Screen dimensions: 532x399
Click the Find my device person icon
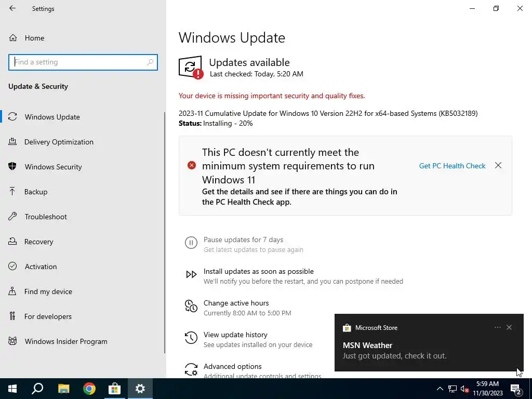12,291
